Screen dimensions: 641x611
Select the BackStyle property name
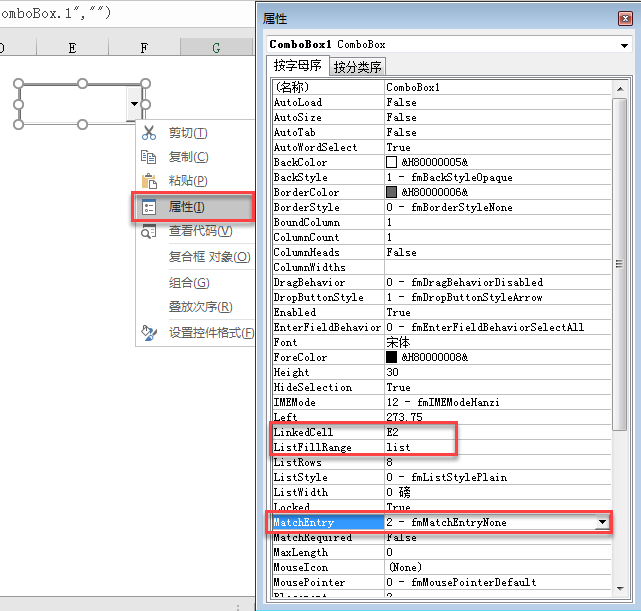click(x=300, y=177)
